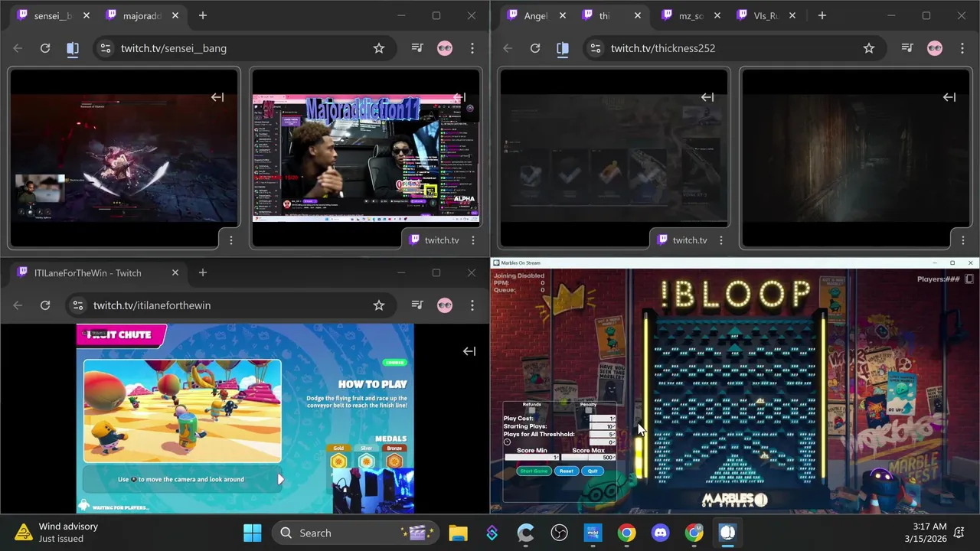980x551 pixels.
Task: Open Chrome menu in thickness252 window
Action: point(962,48)
